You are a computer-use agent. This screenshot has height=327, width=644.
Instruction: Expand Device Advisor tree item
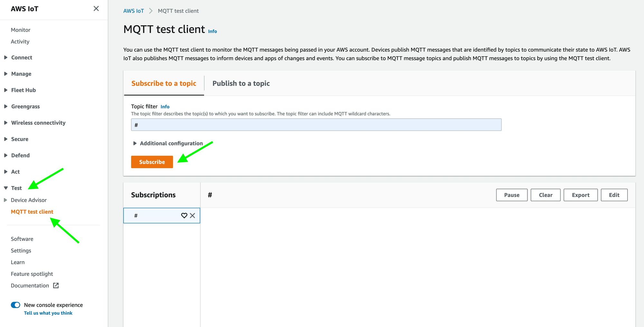click(x=5, y=200)
